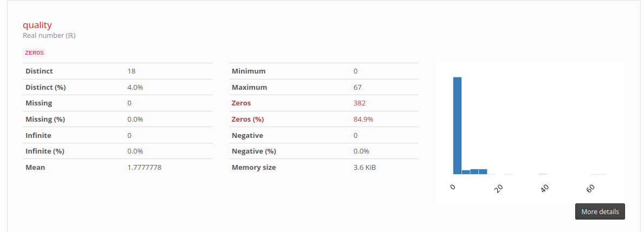Screen dimensions: 644x232
Task: Click the red "quality" variable heading
Action: [37, 25]
